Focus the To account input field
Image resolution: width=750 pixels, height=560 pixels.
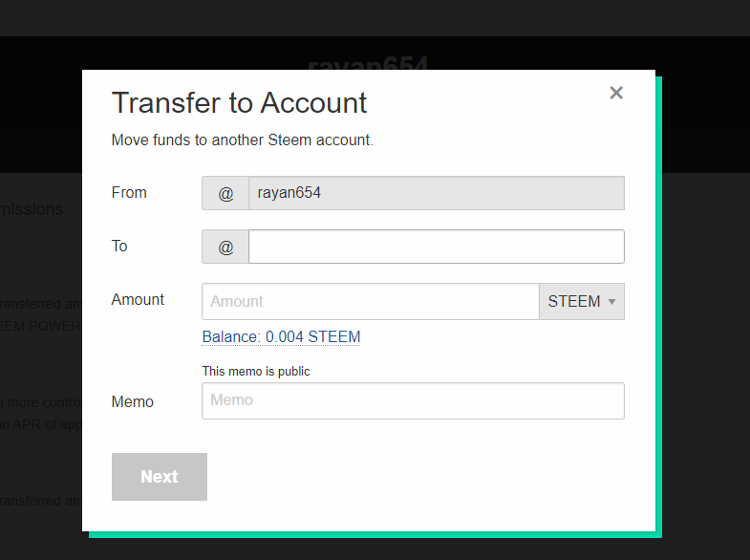click(x=437, y=247)
